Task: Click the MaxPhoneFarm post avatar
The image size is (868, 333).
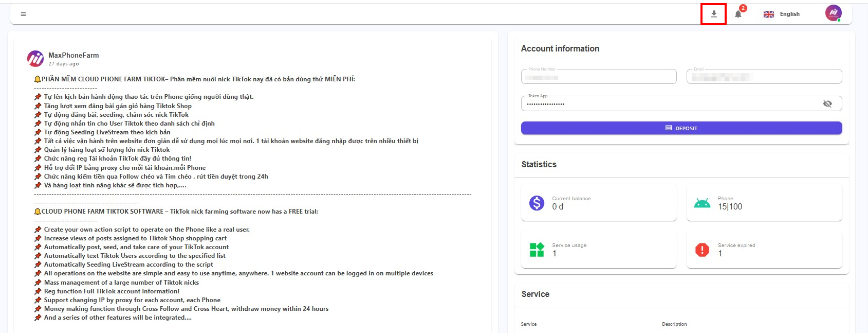Action: (35, 59)
